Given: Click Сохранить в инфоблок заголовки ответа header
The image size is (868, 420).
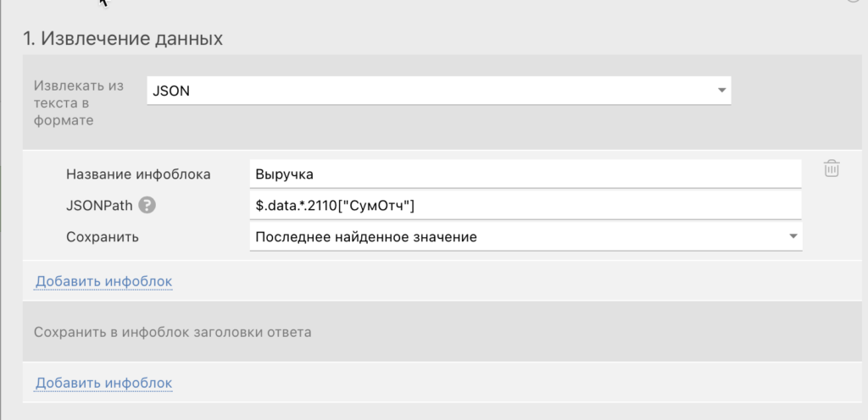Looking at the screenshot, I should [173, 332].
